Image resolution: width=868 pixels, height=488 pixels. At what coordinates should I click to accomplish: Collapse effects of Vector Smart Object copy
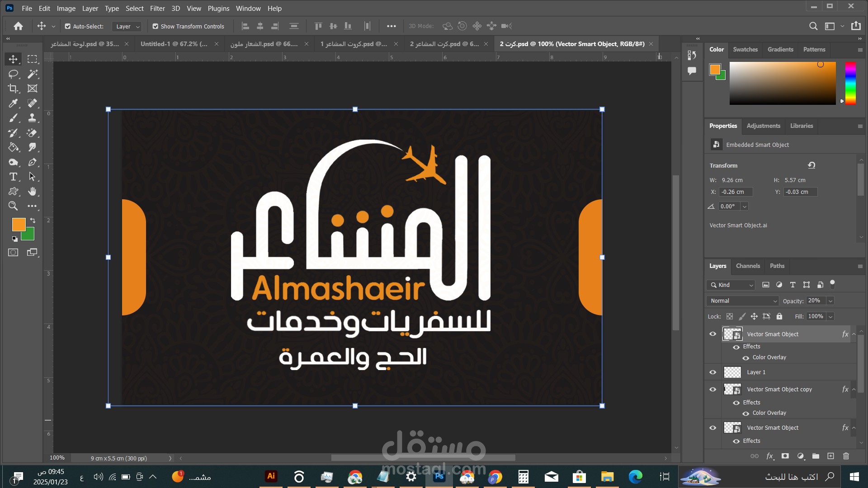tap(854, 389)
